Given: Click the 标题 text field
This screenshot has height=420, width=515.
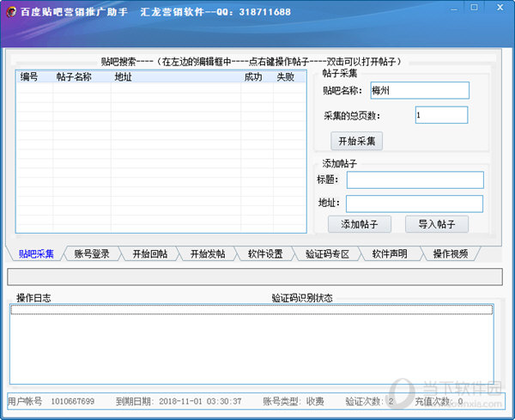Looking at the screenshot, I should pyautogui.click(x=415, y=180).
